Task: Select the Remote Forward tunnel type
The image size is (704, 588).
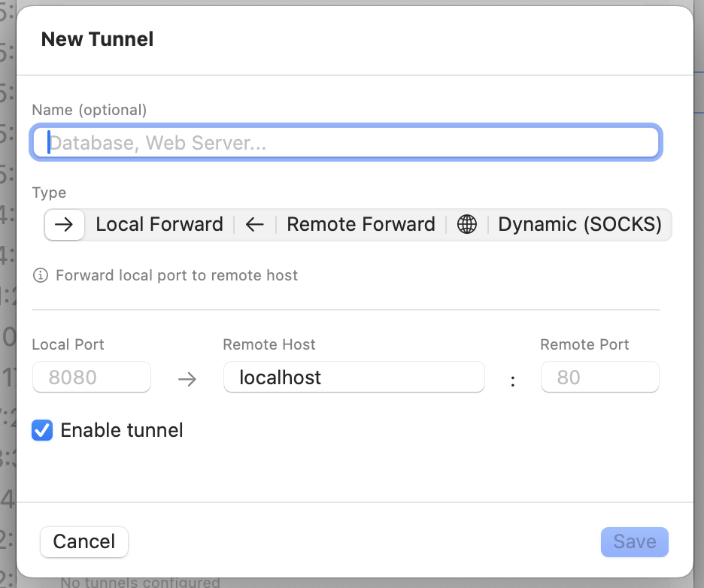Action: point(360,224)
